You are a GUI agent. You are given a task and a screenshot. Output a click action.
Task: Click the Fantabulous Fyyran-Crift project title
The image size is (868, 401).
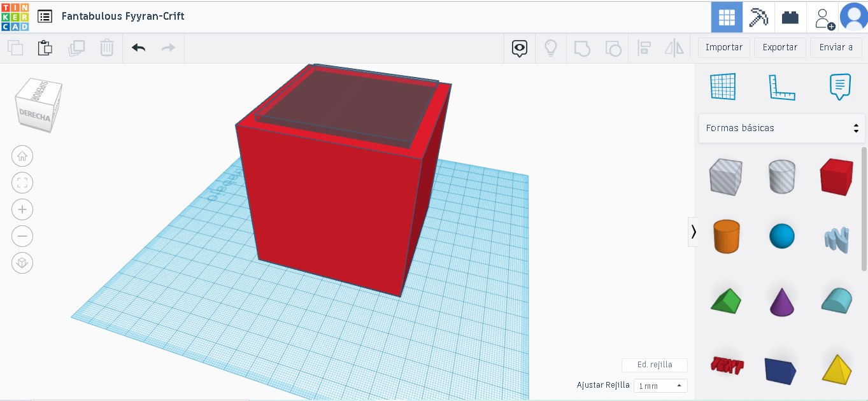point(123,17)
